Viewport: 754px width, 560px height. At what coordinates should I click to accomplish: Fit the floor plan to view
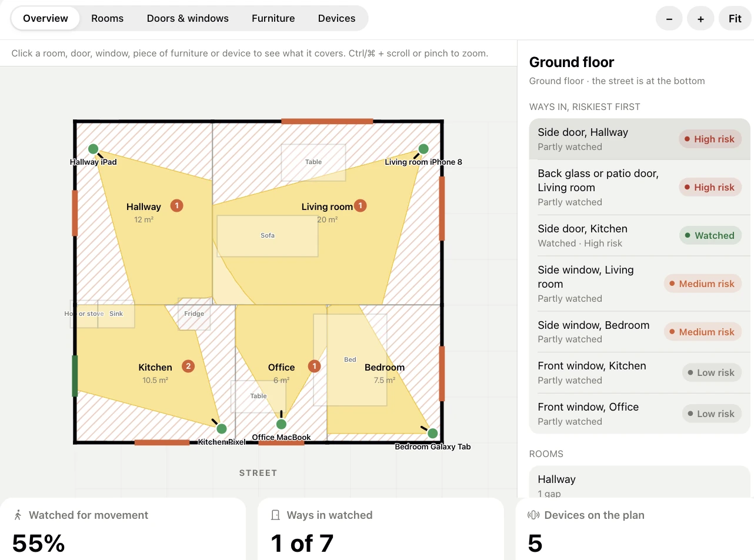(735, 18)
